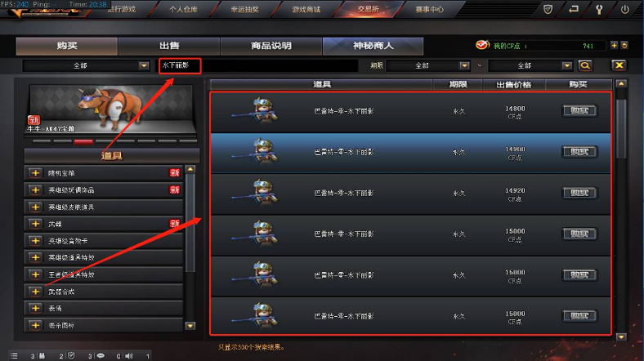Click the plus icon beside CF points

click(x=614, y=46)
